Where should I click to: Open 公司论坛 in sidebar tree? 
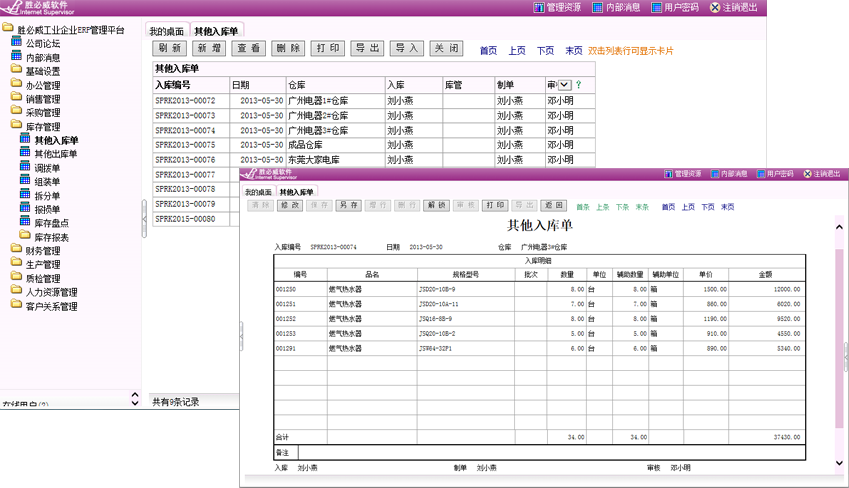43,43
